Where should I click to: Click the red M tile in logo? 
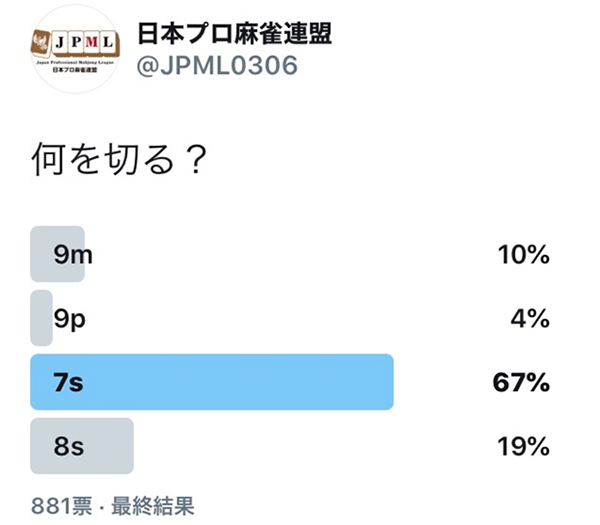point(92,41)
